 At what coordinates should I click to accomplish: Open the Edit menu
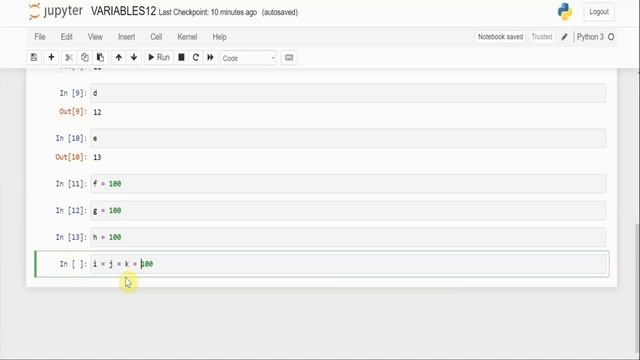(x=67, y=37)
